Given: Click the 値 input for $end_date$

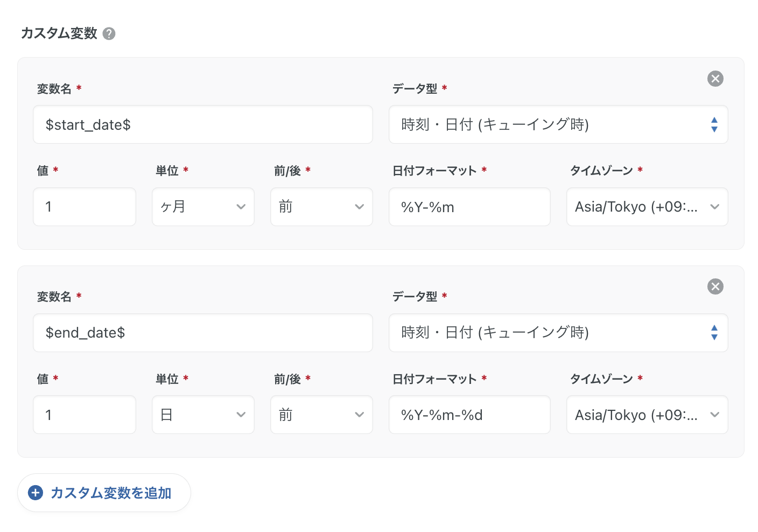Looking at the screenshot, I should point(85,415).
